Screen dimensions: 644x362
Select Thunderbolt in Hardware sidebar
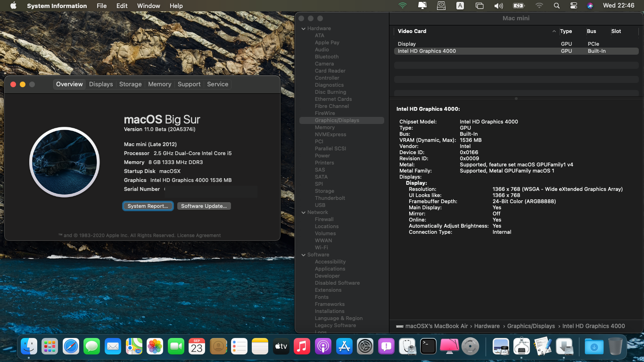[330, 198]
